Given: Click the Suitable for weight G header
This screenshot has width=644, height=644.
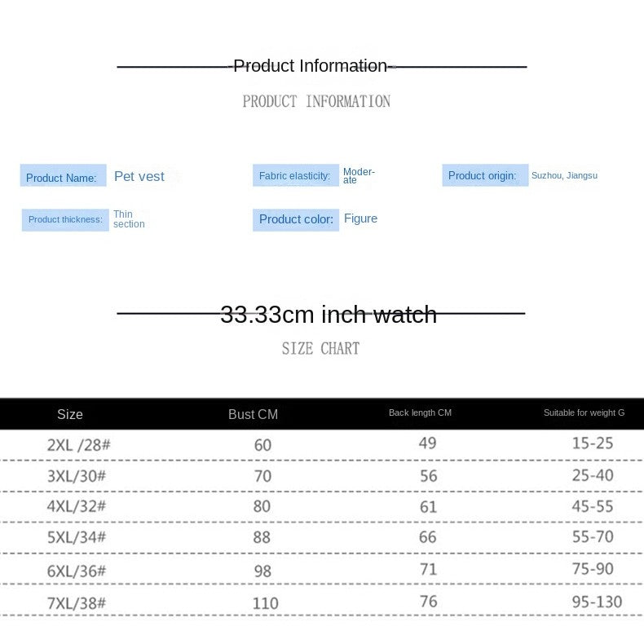Looking at the screenshot, I should (584, 412).
